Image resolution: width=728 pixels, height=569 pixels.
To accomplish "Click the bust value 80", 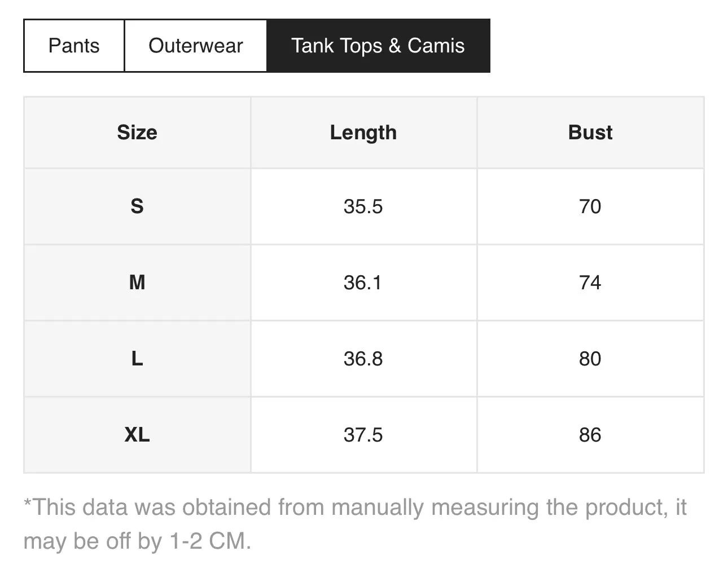I will (590, 359).
